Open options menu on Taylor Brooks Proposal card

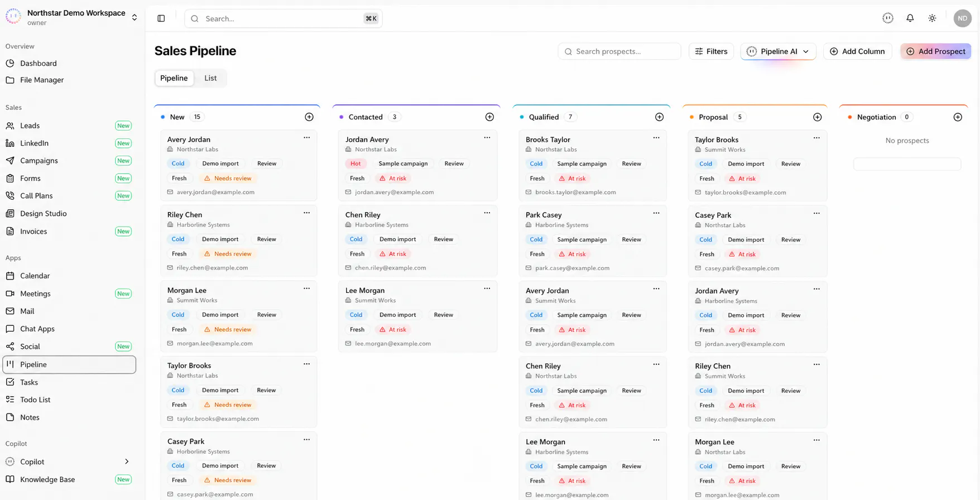[816, 137]
